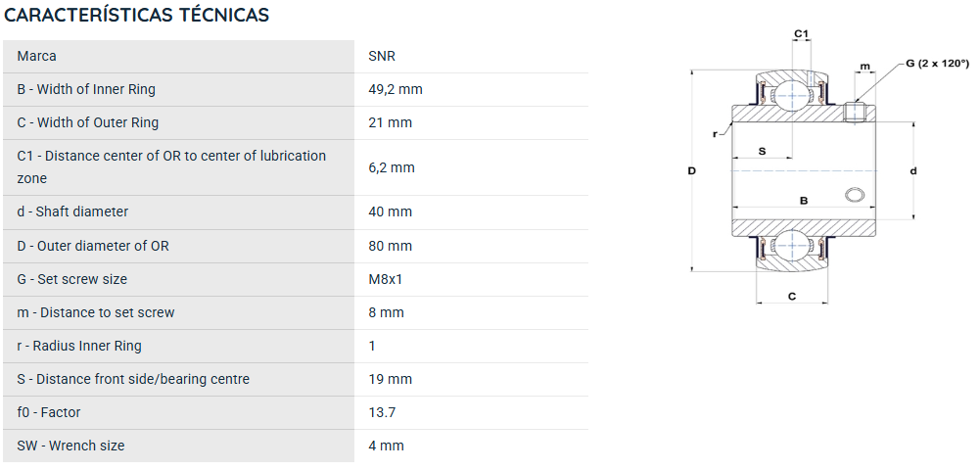Screen dimensions: 980x470
Task: Click the C1 lubrication zone description
Action: pos(172,166)
